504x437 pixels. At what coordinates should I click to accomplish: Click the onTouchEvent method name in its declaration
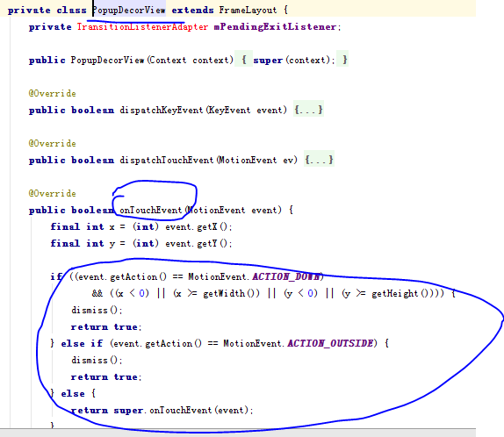click(x=151, y=210)
